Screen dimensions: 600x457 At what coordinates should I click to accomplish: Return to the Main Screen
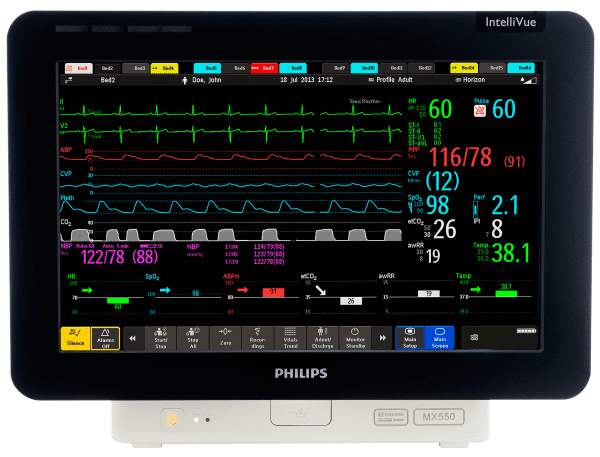[x=440, y=338]
